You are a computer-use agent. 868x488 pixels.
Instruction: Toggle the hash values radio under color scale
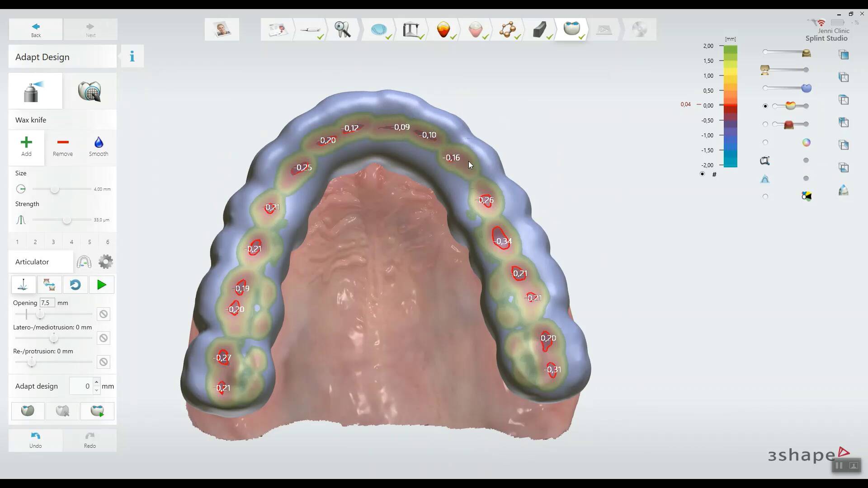click(702, 174)
